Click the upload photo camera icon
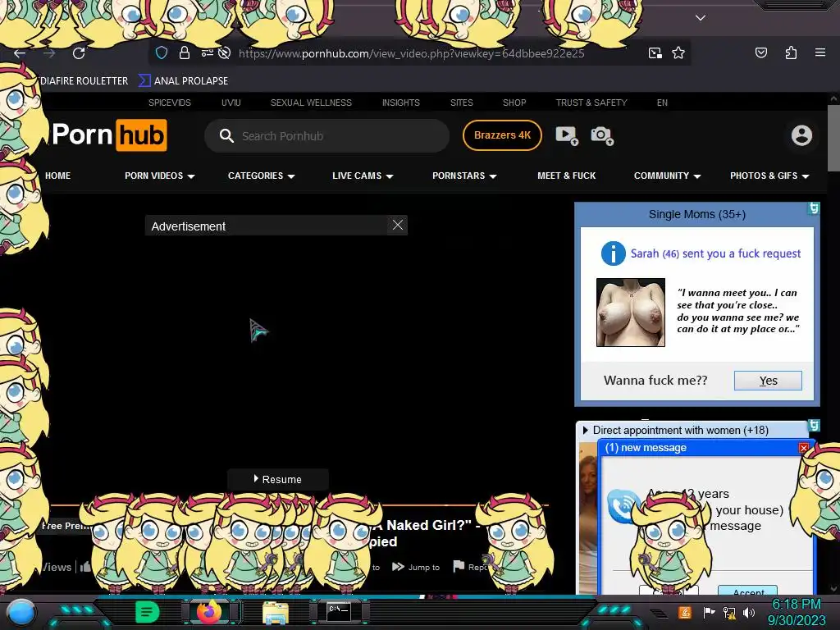Viewport: 840px width, 630px height. [602, 135]
